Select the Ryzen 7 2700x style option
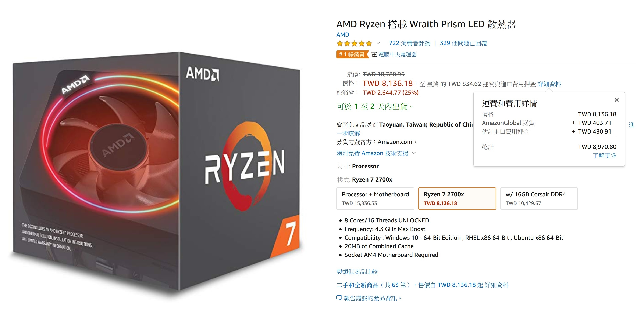This screenshot has width=644, height=318. click(x=457, y=199)
